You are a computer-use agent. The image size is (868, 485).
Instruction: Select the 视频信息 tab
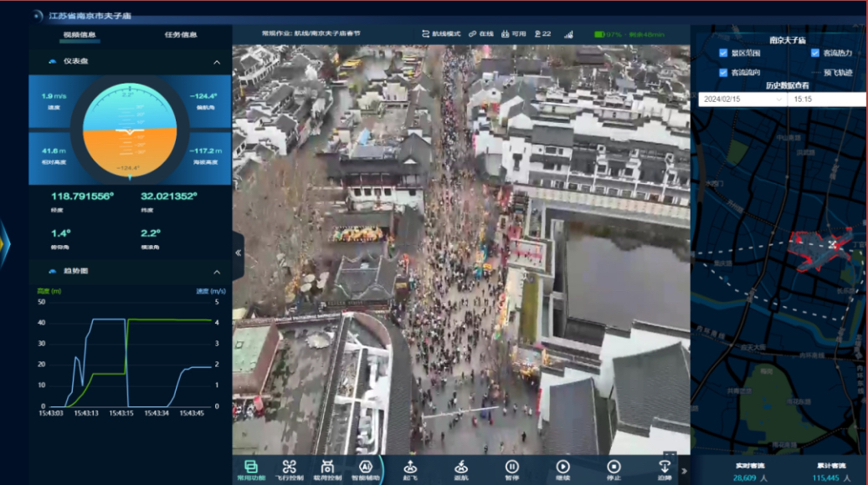pos(80,35)
